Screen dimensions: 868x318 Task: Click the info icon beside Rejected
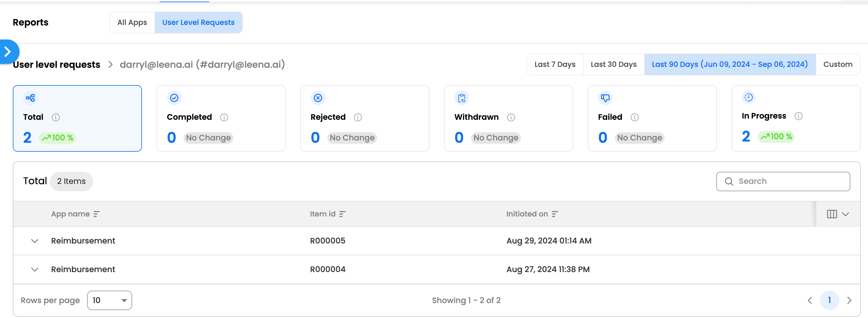click(x=358, y=117)
